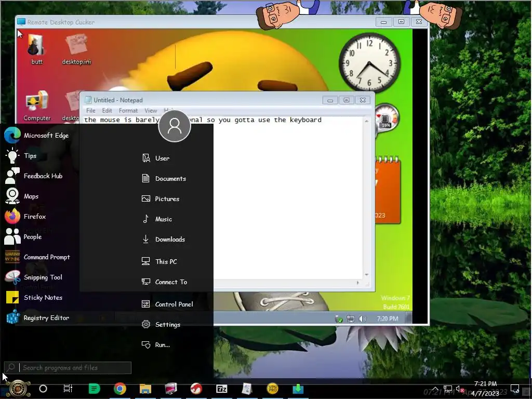The width and height of the screenshot is (532, 399).
Task: Click the CPU meter gadget
Action: (x=387, y=119)
